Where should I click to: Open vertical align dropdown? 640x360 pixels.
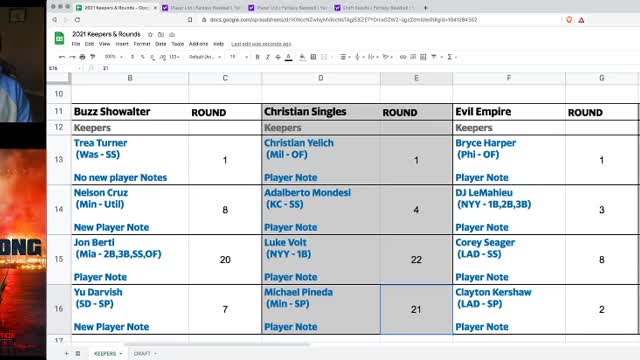pos(359,57)
